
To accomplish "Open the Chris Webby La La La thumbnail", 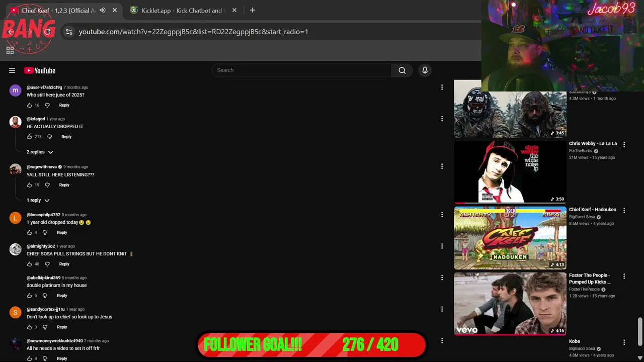I will pyautogui.click(x=510, y=172).
